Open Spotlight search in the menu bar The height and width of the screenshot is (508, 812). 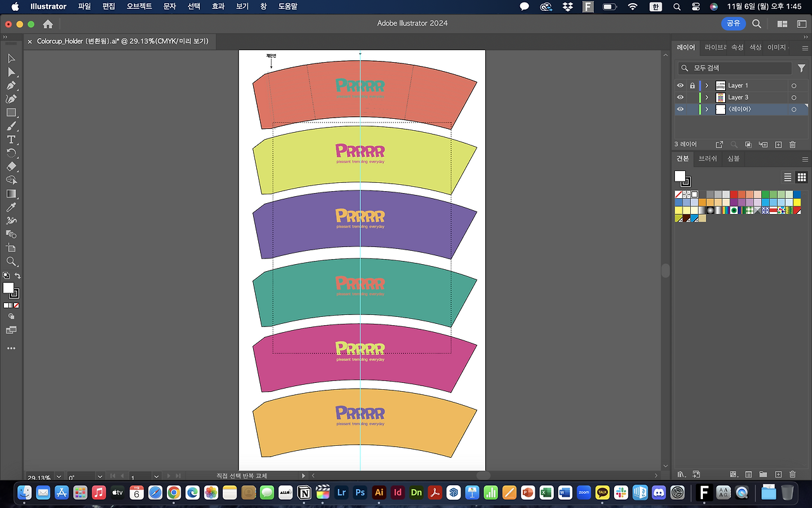click(677, 6)
